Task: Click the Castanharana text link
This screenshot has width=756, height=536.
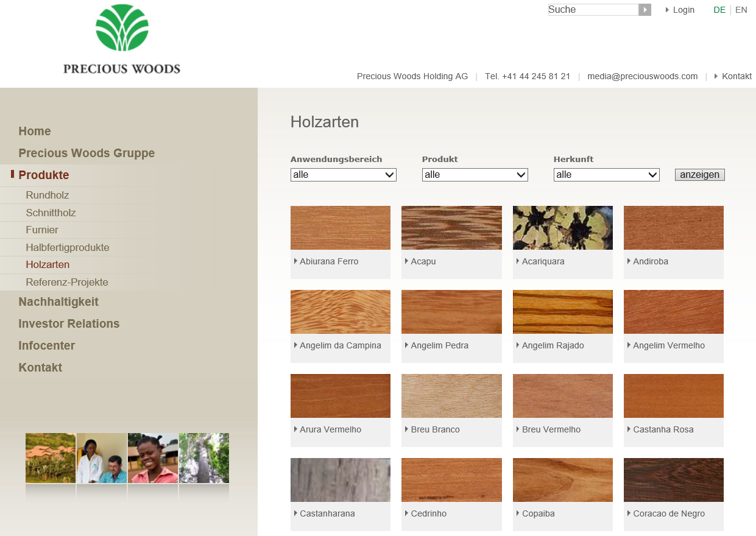Action: click(x=327, y=513)
